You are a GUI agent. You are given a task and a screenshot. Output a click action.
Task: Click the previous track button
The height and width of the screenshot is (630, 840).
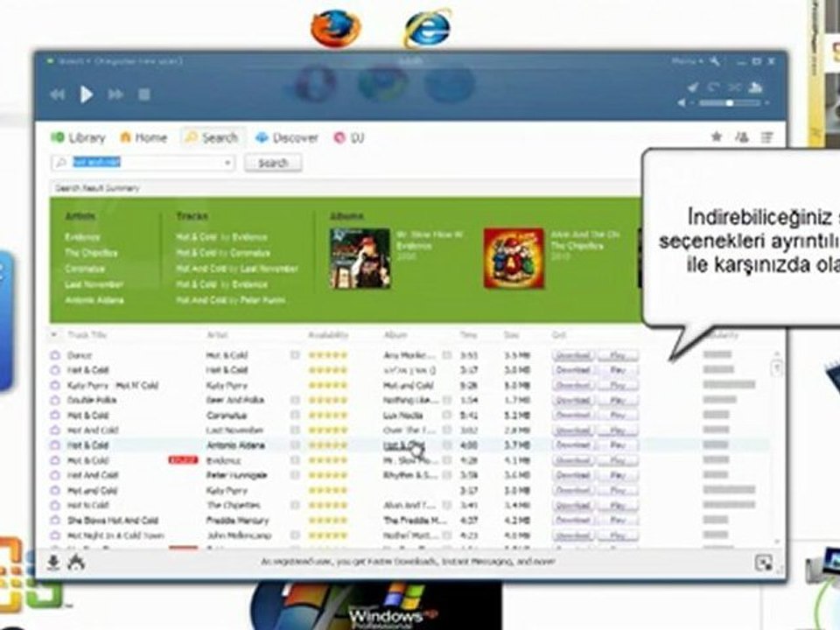click(58, 94)
